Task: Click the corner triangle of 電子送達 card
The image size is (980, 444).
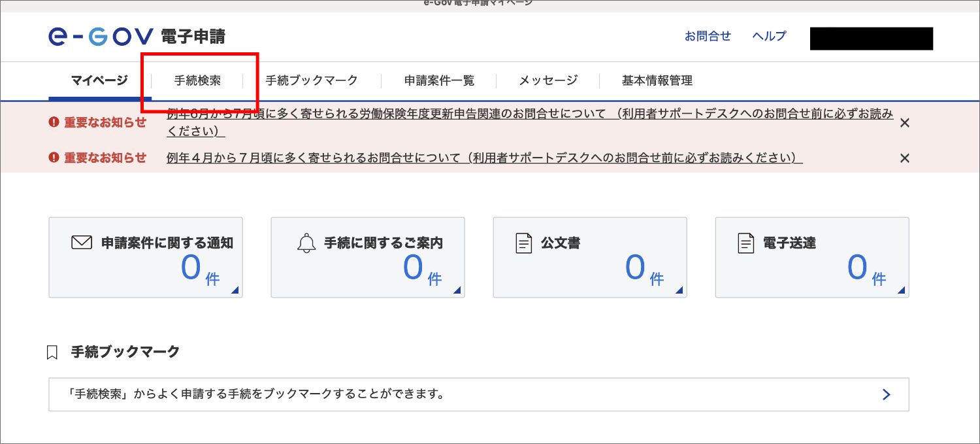Action: tap(902, 290)
